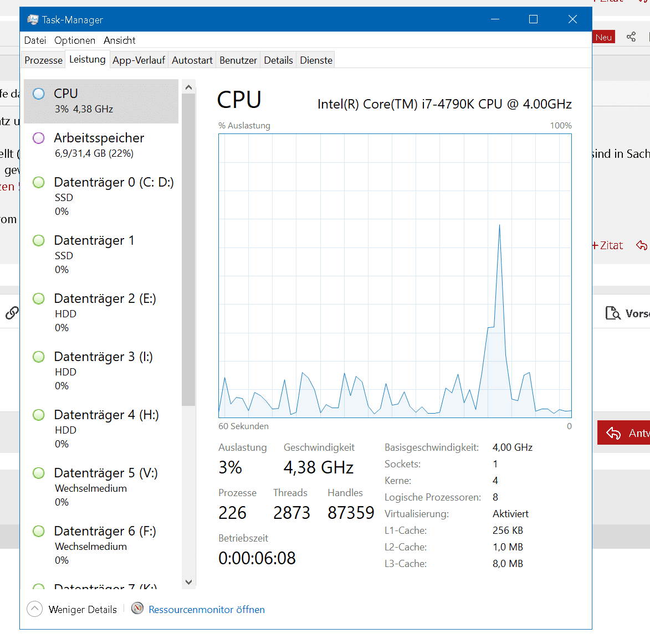Click sidebar scrollbar down arrow
Viewport: 650px width, 644px height.
pyautogui.click(x=188, y=582)
